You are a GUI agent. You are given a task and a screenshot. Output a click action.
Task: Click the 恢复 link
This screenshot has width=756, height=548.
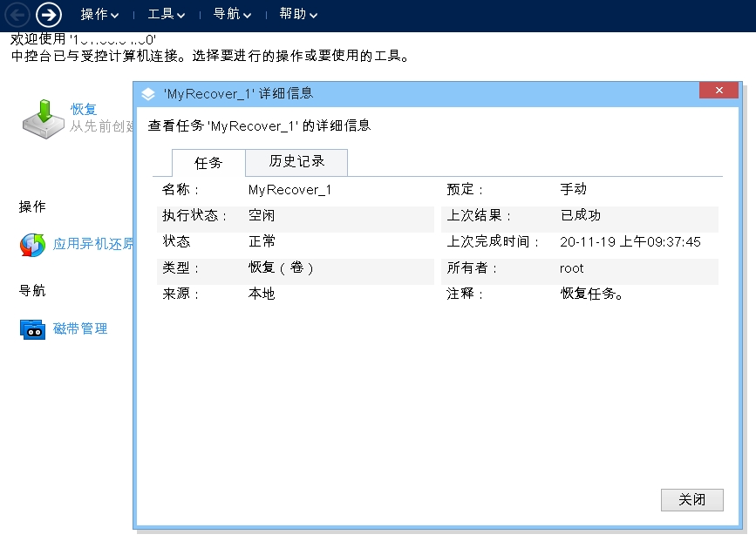coord(84,110)
